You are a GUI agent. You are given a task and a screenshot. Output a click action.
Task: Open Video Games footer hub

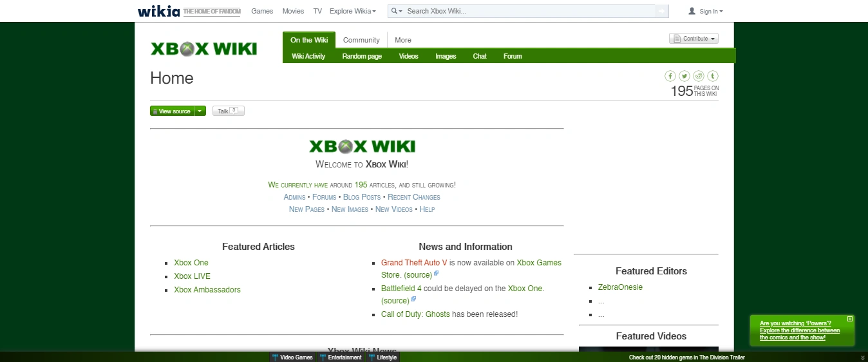(x=292, y=357)
